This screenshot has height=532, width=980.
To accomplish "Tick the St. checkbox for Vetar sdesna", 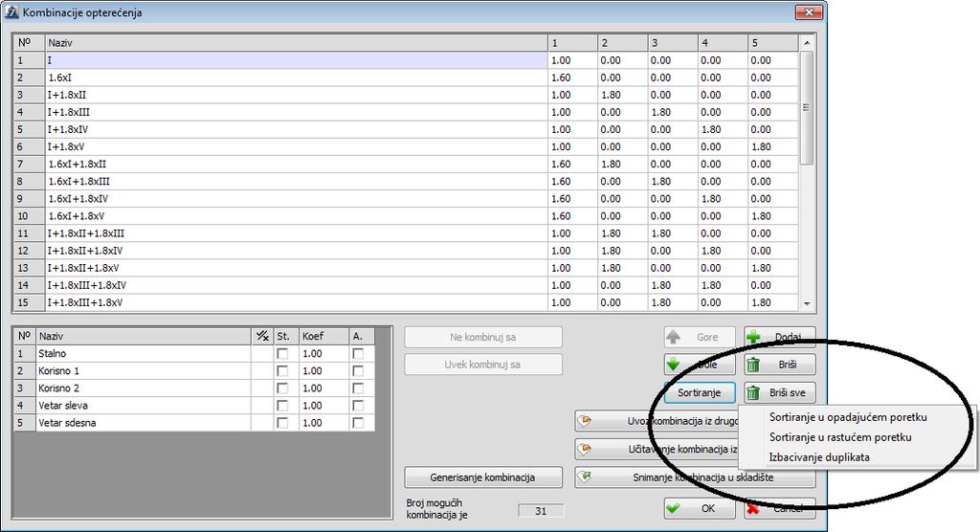I will [x=282, y=423].
